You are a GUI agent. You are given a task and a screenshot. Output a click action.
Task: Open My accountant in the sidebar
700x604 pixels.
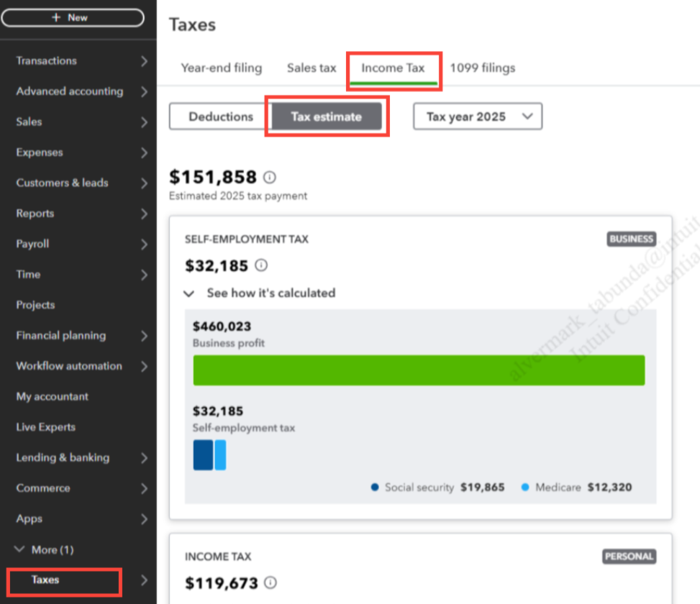point(53,397)
